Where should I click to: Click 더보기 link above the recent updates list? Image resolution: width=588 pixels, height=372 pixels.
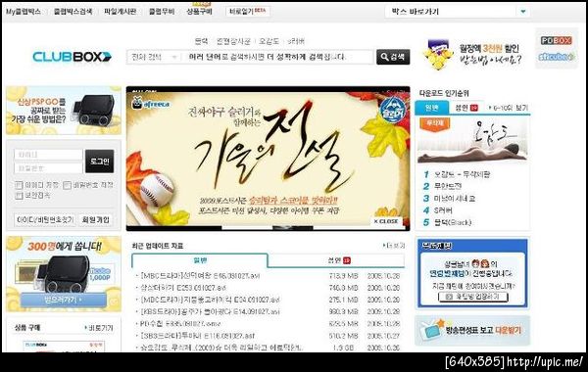point(394,246)
